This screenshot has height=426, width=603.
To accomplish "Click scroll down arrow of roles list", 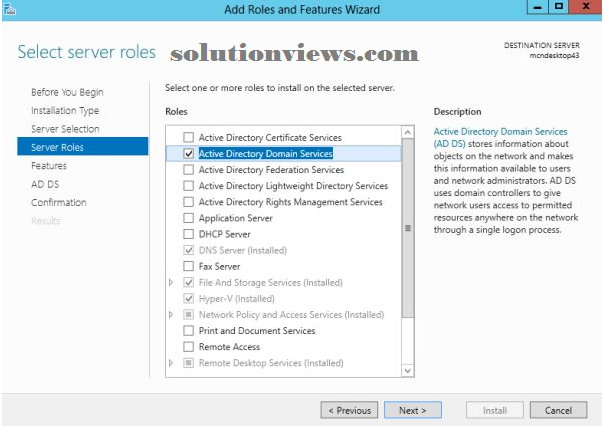I will click(x=408, y=371).
